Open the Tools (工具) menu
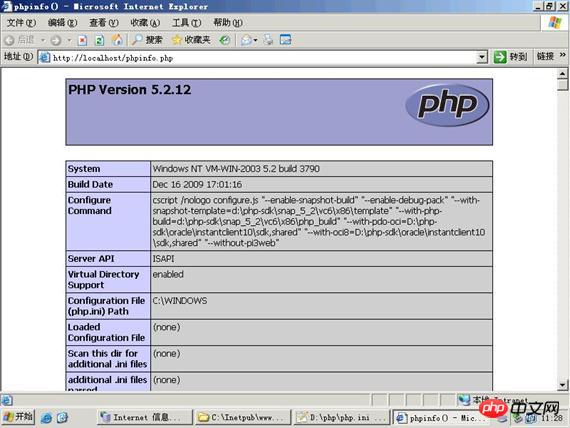 coord(186,23)
